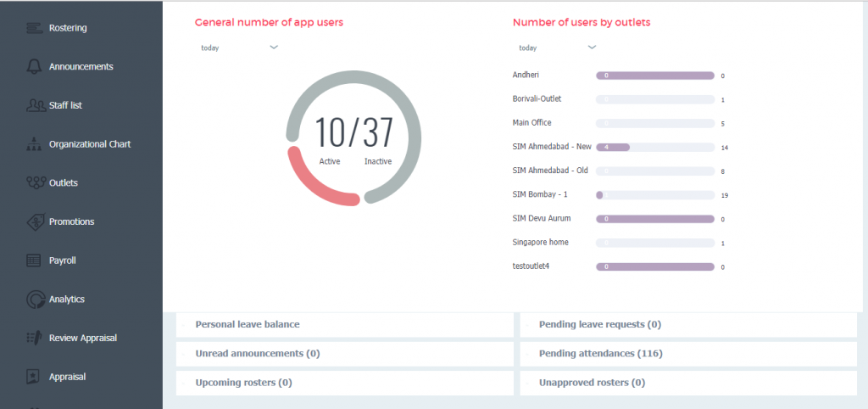Click the Payroll icon in sidebar
This screenshot has width=868, height=409.
tap(35, 261)
